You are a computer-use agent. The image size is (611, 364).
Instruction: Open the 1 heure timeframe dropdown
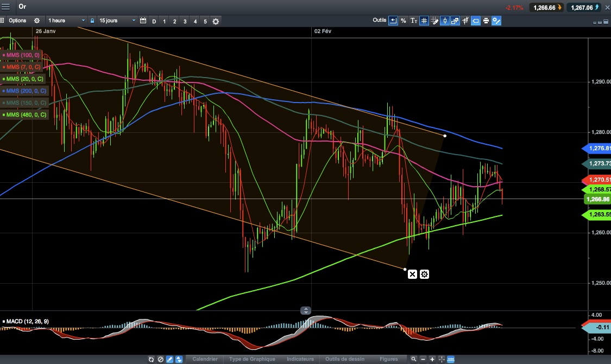[66, 21]
